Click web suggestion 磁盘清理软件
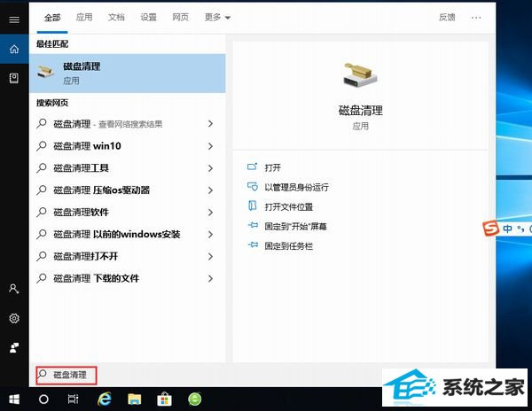 (81, 213)
